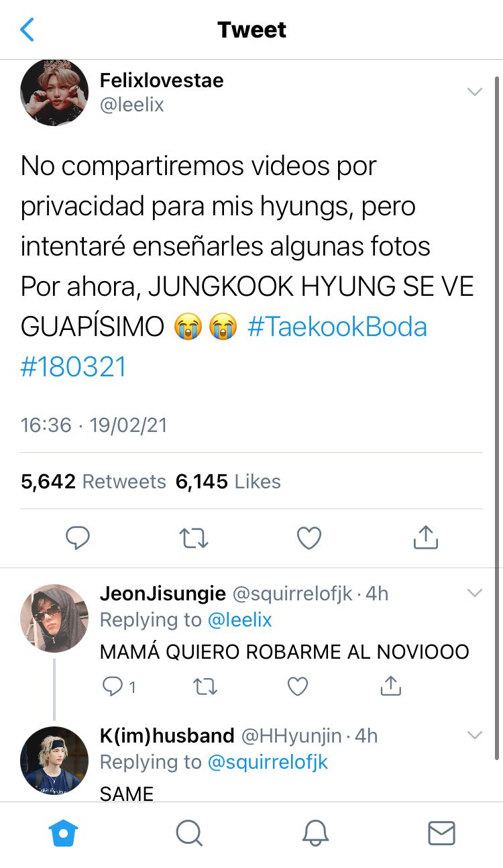Viewport: 503px width, 868px height.
Task: Open the #TaekookBoda hashtag
Action: point(337,327)
